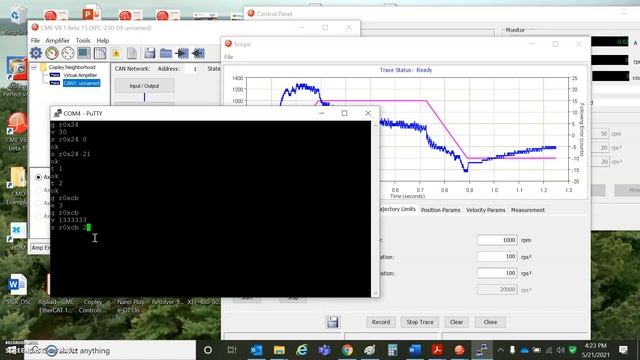The height and width of the screenshot is (360, 640).
Task: Click the Control Panel window title bar
Action: [441, 13]
